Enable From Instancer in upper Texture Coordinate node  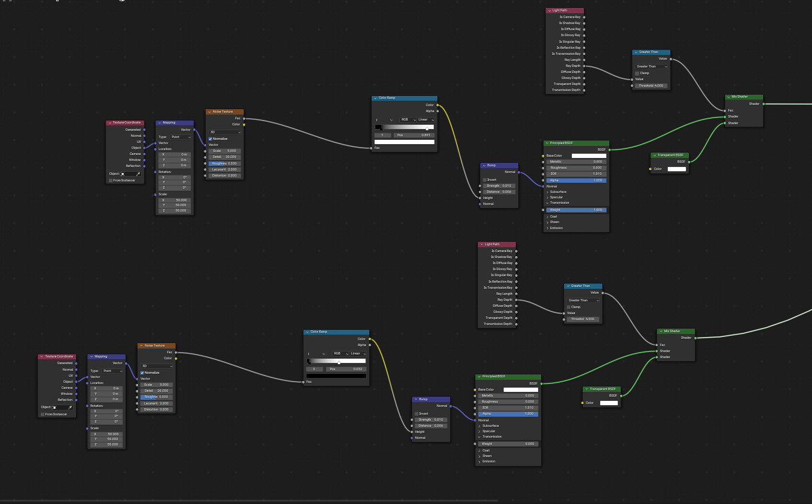coord(110,180)
